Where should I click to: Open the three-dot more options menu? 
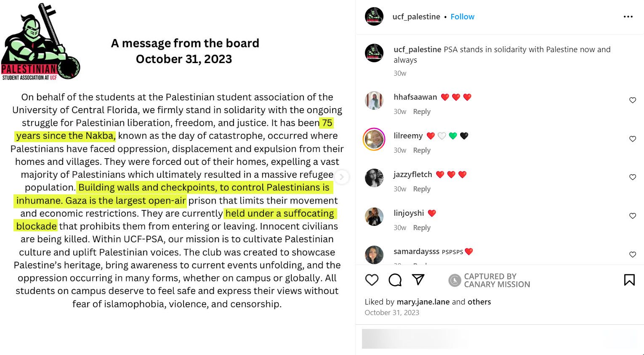point(628,17)
